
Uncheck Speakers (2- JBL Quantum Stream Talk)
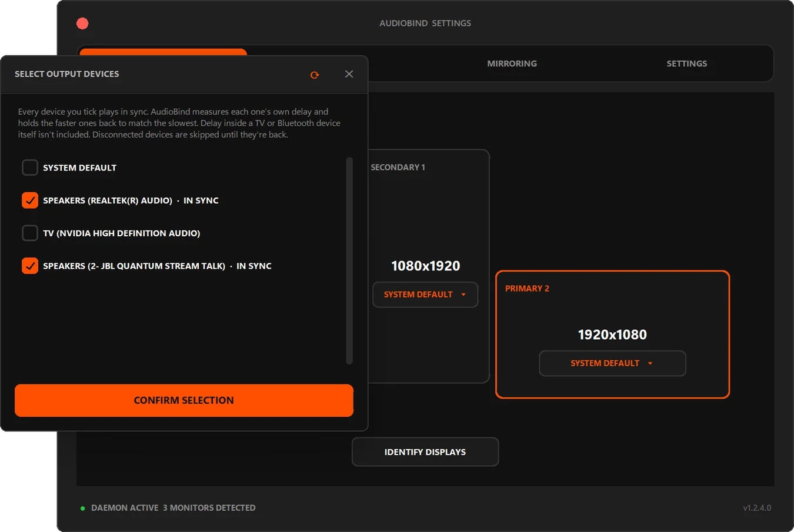coord(30,266)
